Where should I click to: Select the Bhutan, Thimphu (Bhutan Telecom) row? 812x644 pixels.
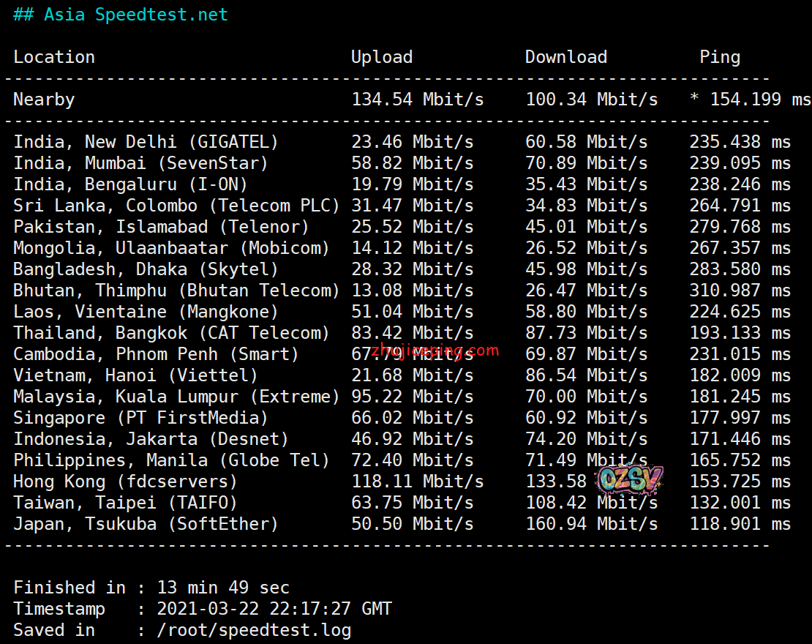176,291
